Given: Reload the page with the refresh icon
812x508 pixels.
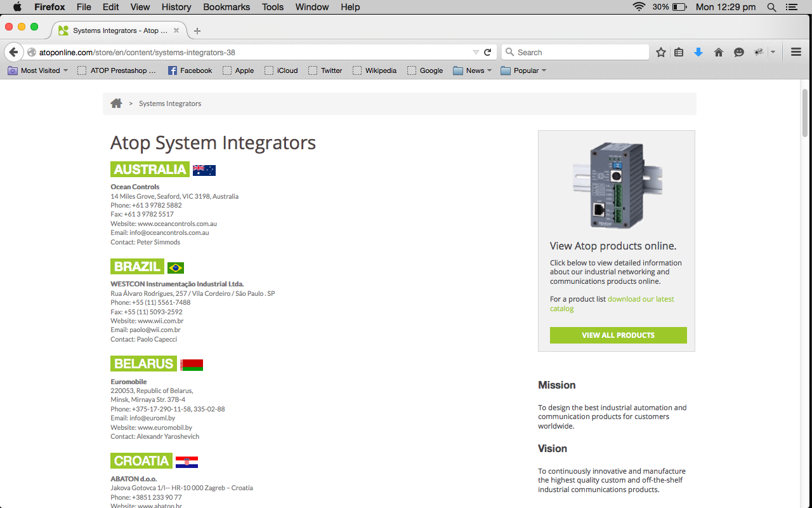Looking at the screenshot, I should [487, 52].
